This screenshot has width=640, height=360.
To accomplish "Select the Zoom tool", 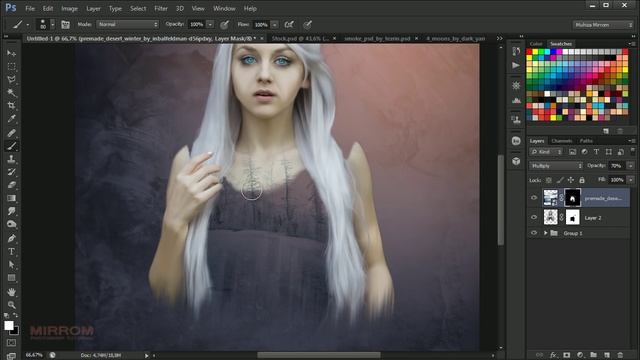I will 11,305.
